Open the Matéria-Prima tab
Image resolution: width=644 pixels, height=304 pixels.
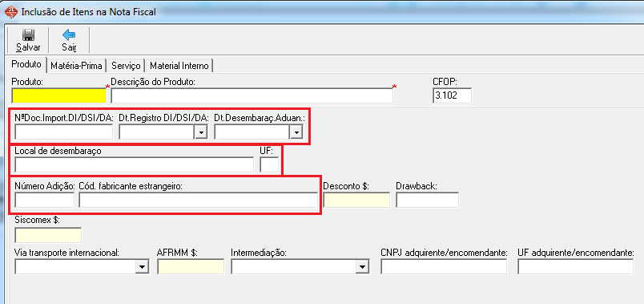click(x=76, y=66)
